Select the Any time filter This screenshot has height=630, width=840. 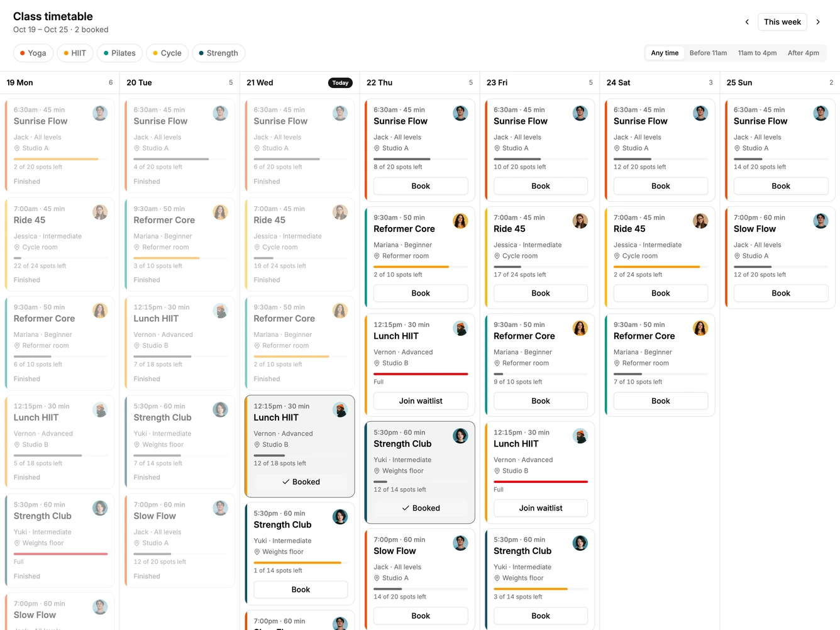coord(665,53)
